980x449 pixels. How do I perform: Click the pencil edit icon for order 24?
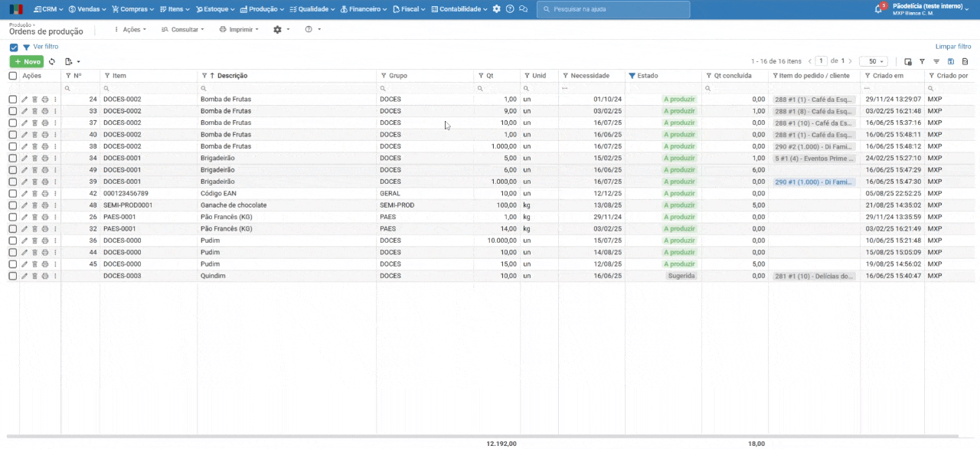[x=24, y=100]
